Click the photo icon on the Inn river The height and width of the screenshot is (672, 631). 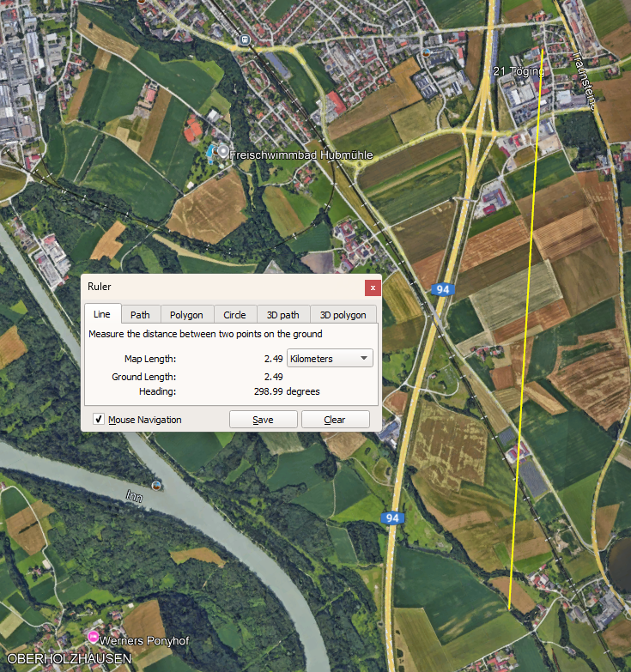tap(156, 486)
